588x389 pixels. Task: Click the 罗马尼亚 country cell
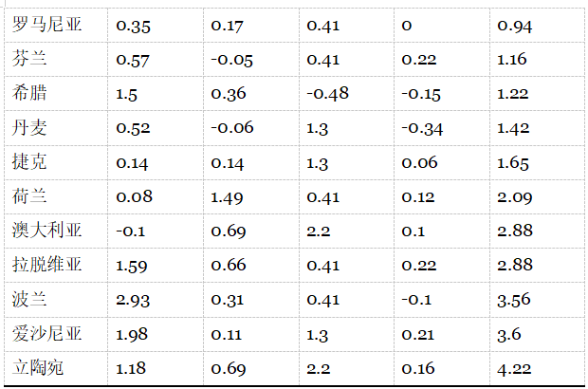point(47,26)
